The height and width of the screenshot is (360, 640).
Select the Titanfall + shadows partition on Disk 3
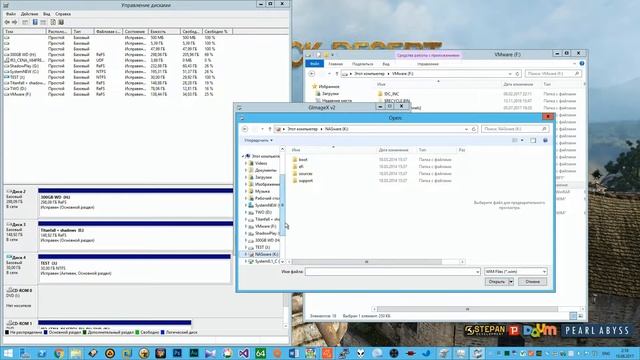(136, 236)
